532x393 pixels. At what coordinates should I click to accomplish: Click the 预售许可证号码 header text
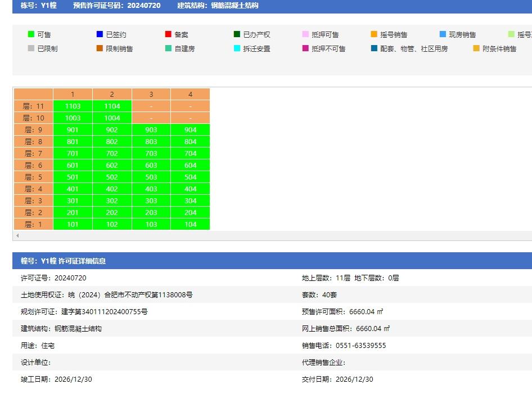tap(117, 6)
